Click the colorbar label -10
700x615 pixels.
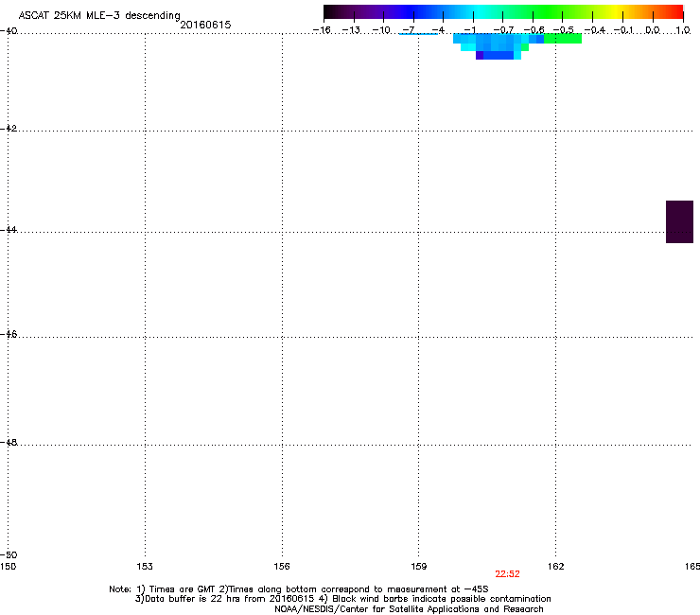pyautogui.click(x=381, y=30)
